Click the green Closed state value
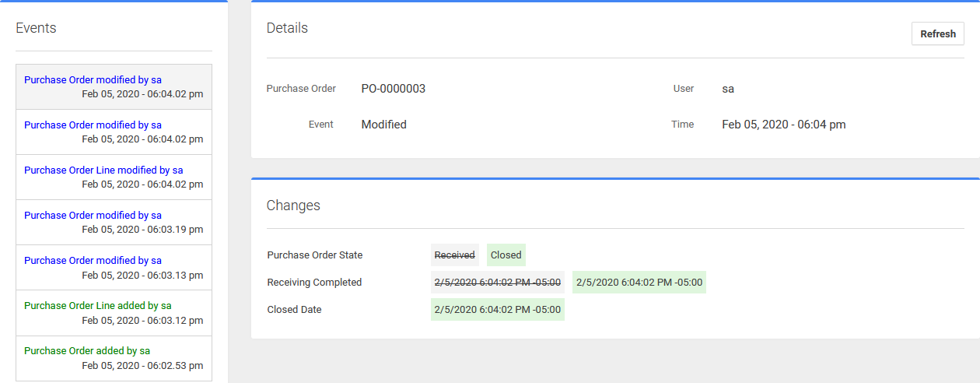The height and width of the screenshot is (383, 980). 506,255
